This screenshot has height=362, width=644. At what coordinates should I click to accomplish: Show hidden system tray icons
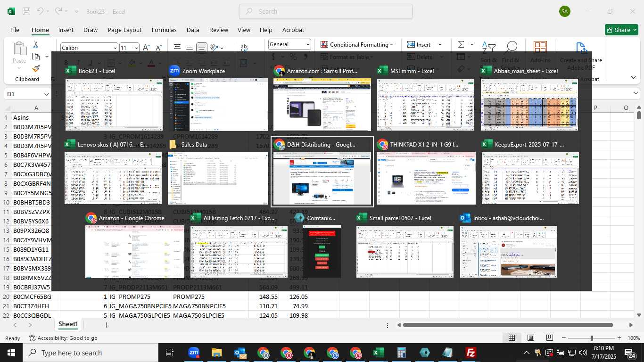click(527, 353)
